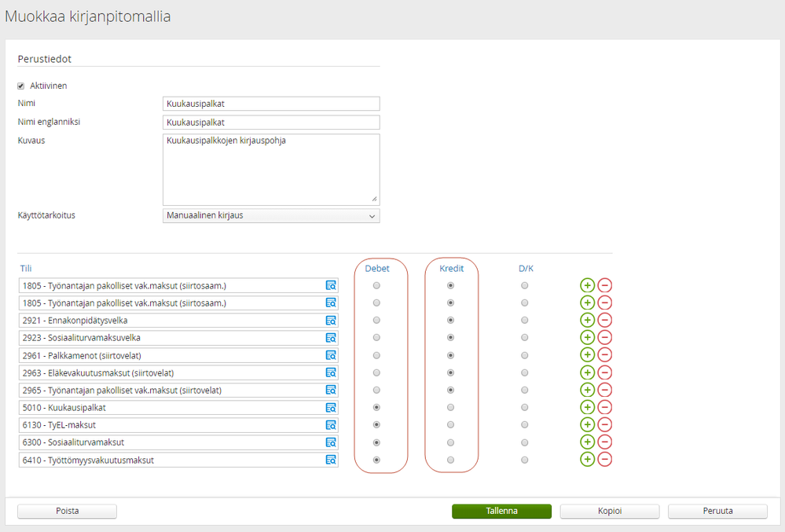
Task: Choose D/K for 6130 TyEL-maksut
Action: 525,425
